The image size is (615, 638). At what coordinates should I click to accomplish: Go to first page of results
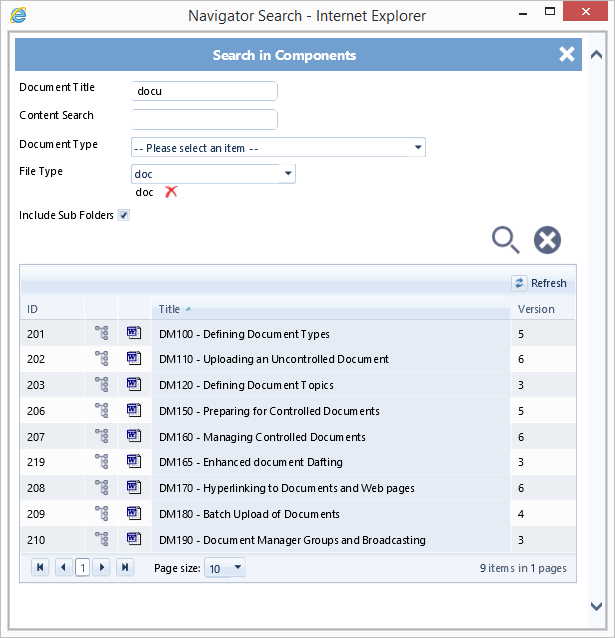pos(40,567)
